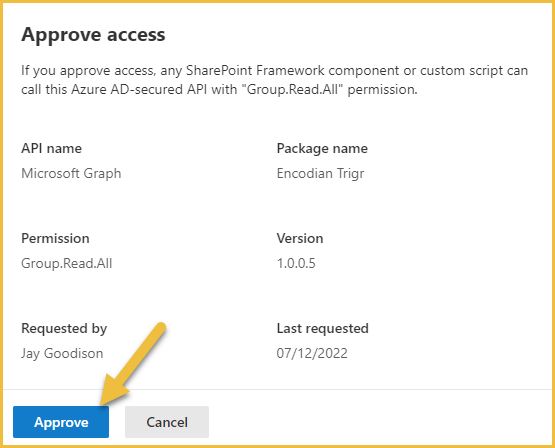Screen dimensions: 555x448
Task: Select the requester name Jay Goodison
Action: (x=62, y=354)
